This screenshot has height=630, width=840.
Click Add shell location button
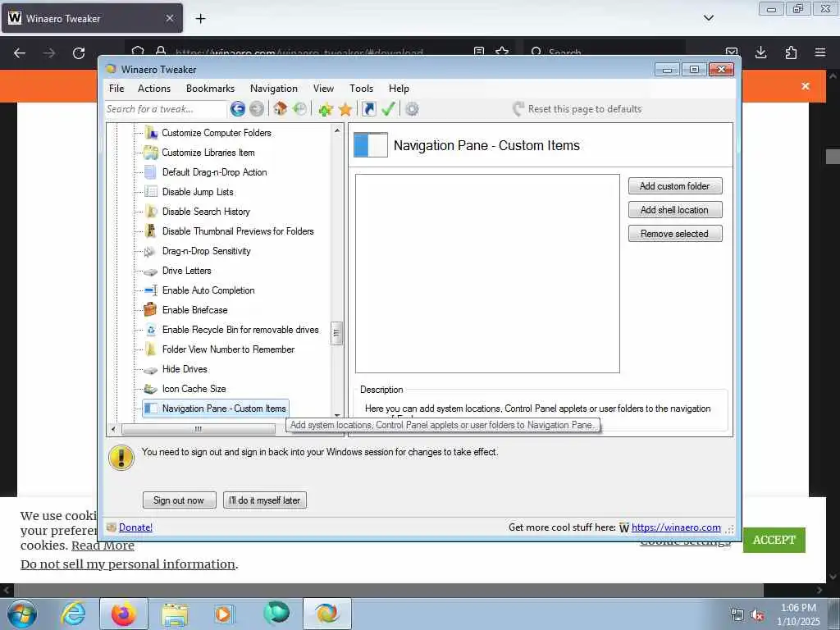675,210
